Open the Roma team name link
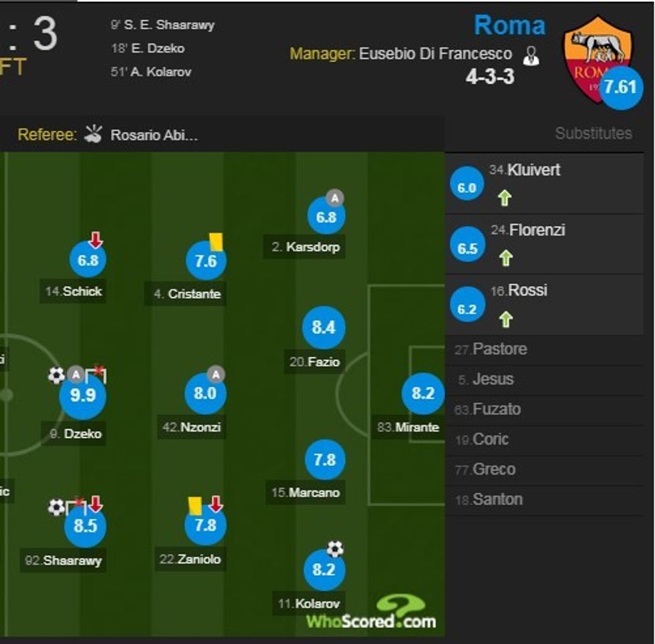The image size is (655, 644). [509, 25]
